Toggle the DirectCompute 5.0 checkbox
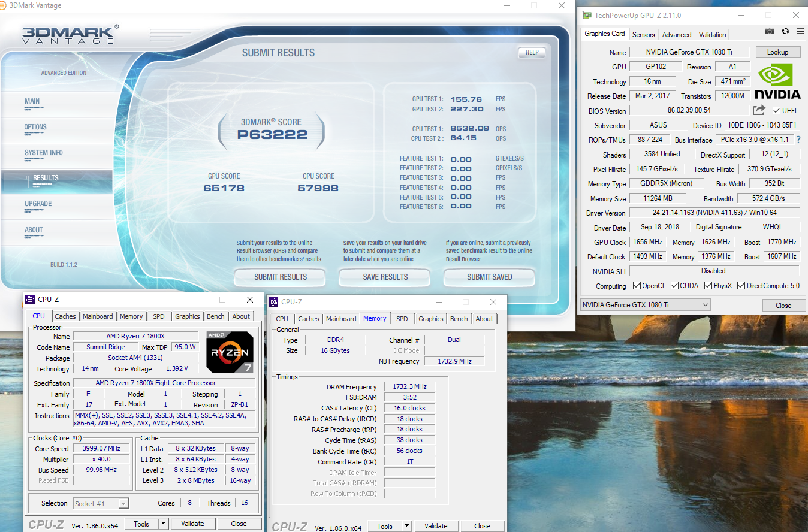Image resolution: width=808 pixels, height=532 pixels. (x=741, y=286)
